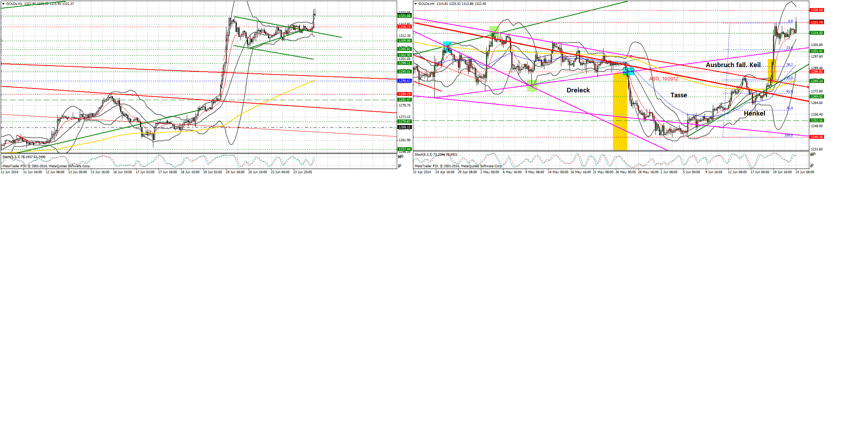Click the Dreieck text annotation

(579, 90)
